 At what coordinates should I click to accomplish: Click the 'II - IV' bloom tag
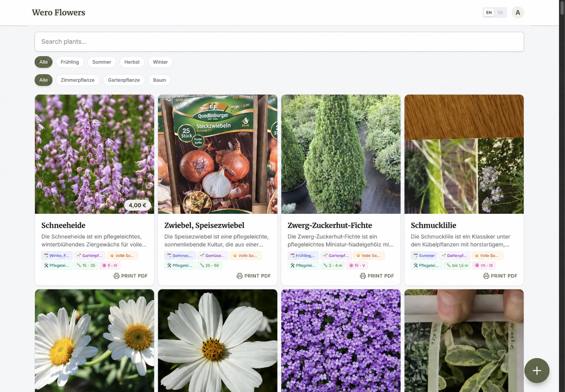(x=110, y=265)
